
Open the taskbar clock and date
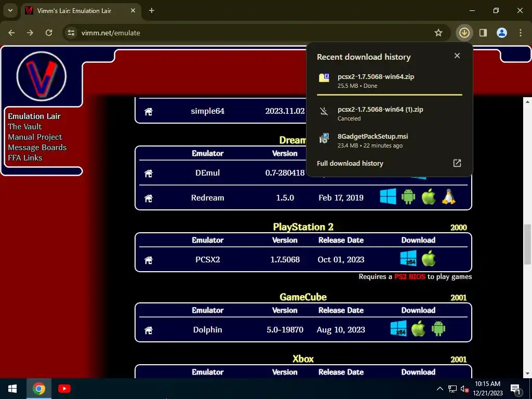(x=487, y=389)
